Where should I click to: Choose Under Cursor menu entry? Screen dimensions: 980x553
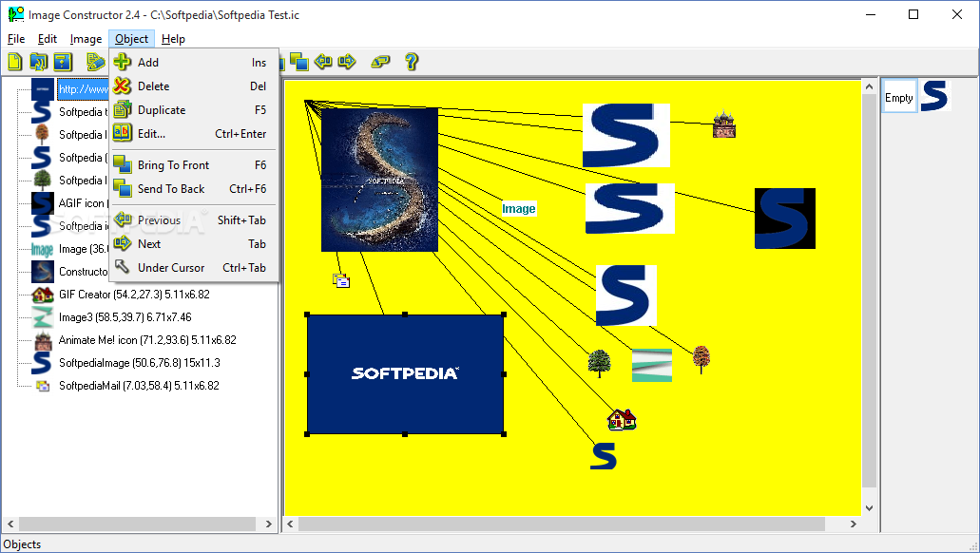tap(194, 267)
